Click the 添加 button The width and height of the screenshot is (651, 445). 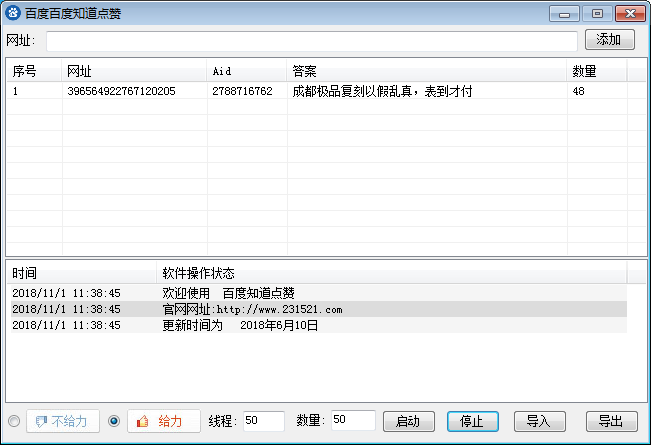(609, 40)
